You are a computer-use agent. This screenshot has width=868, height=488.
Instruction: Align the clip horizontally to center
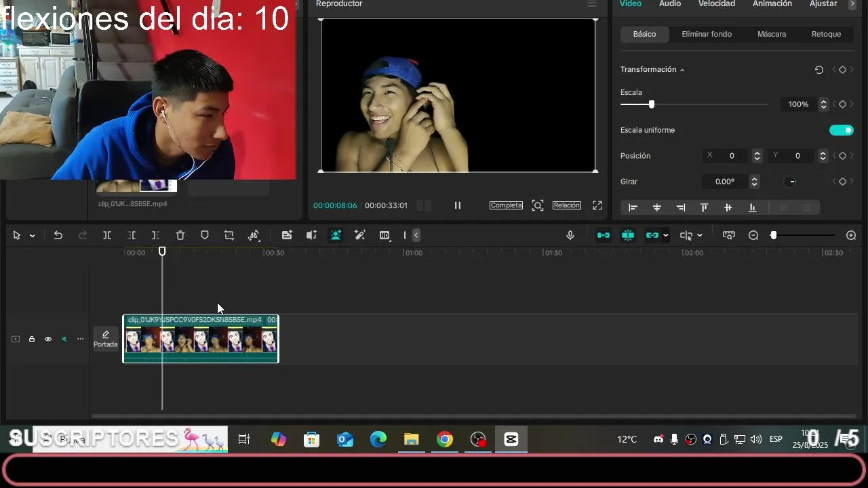(656, 207)
